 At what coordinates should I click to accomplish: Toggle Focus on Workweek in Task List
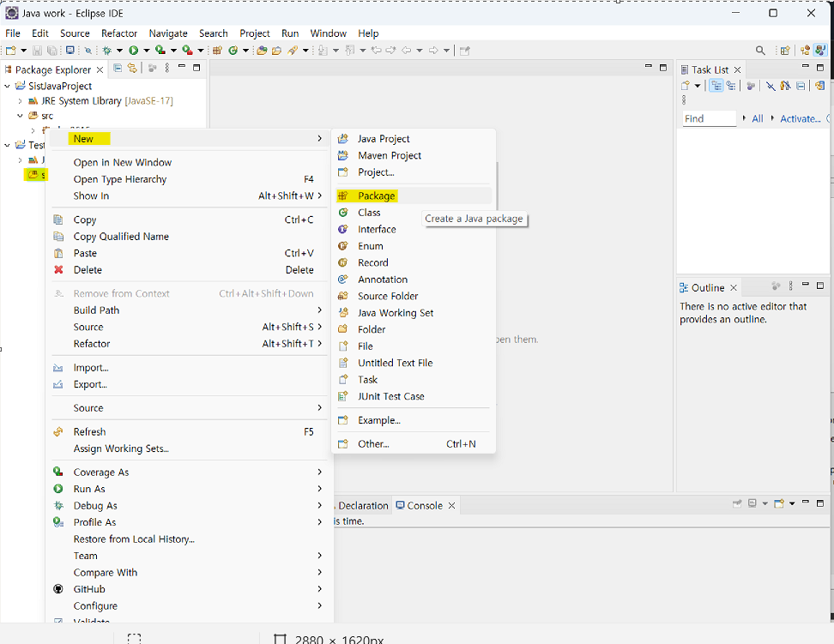(x=751, y=86)
